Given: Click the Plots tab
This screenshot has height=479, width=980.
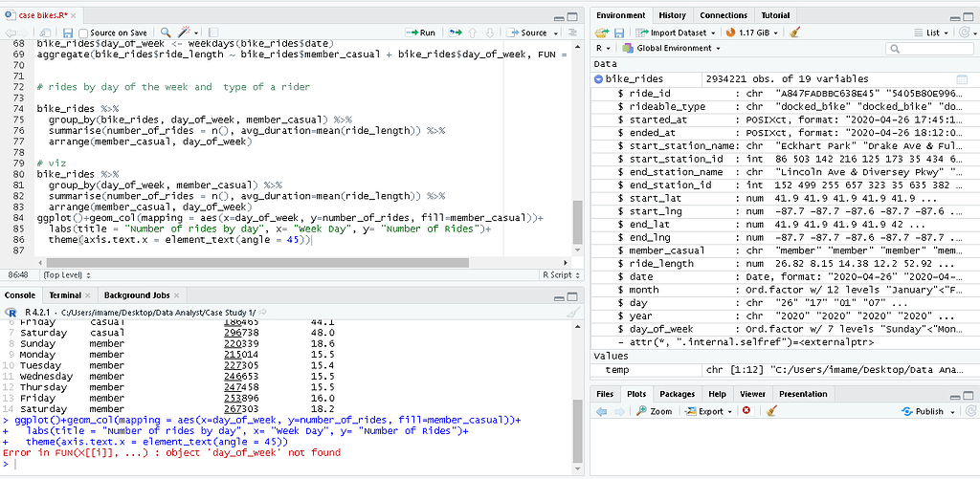Looking at the screenshot, I should pos(636,394).
